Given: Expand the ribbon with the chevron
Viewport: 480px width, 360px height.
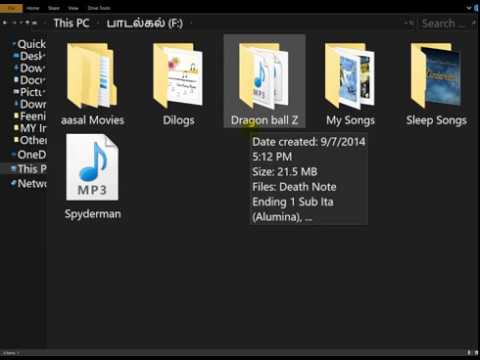Looking at the screenshot, I should tap(469, 8).
